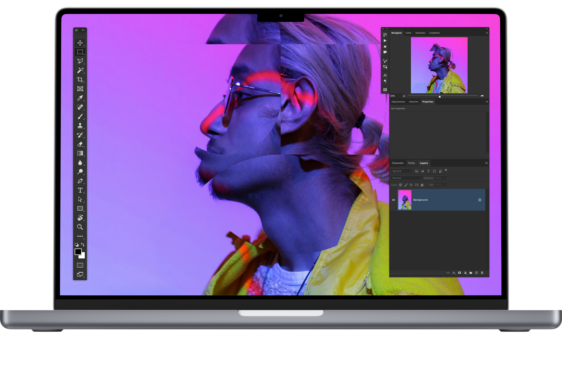Open the Normal blend mode dropdown
This screenshot has height=392, width=562.
tap(407, 178)
